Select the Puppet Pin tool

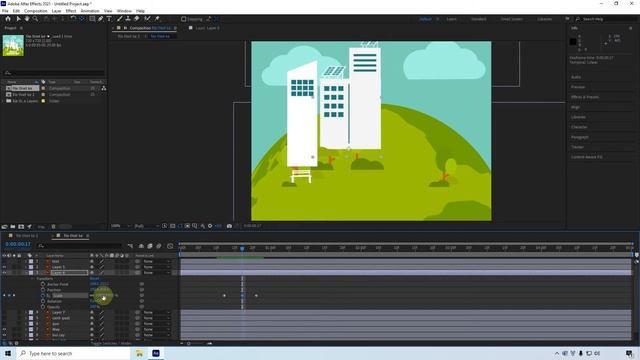[157, 19]
